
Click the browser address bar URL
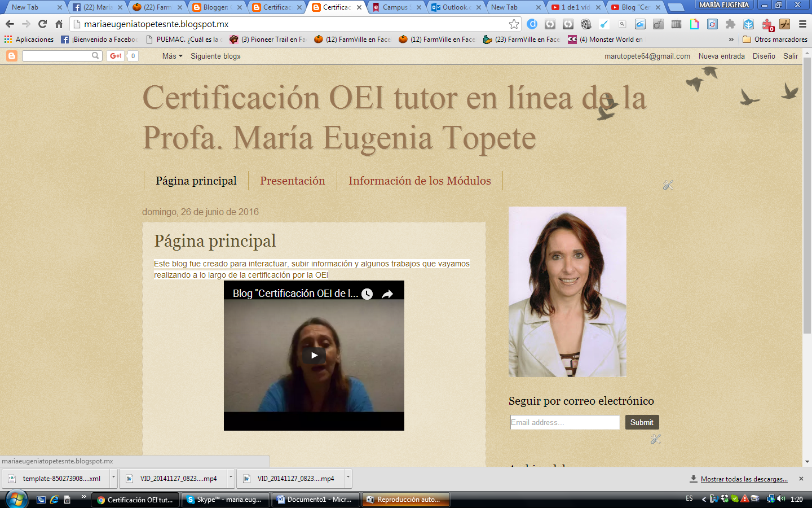(x=156, y=24)
